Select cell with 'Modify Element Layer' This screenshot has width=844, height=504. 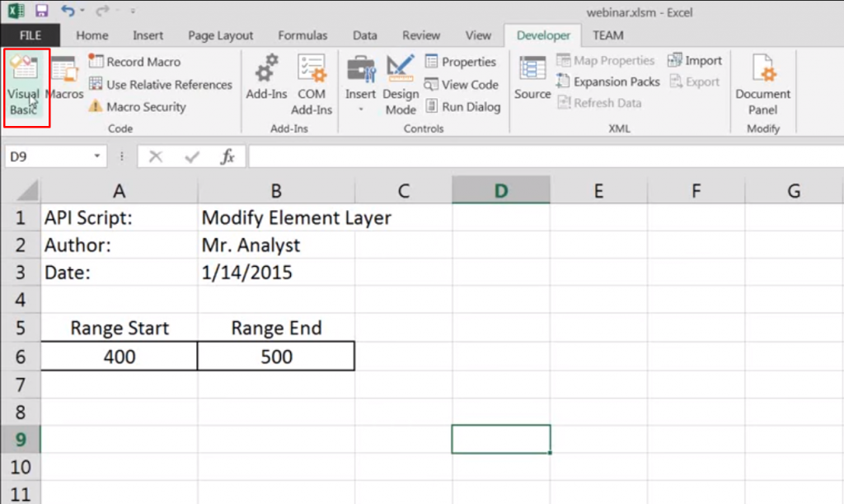click(x=276, y=218)
